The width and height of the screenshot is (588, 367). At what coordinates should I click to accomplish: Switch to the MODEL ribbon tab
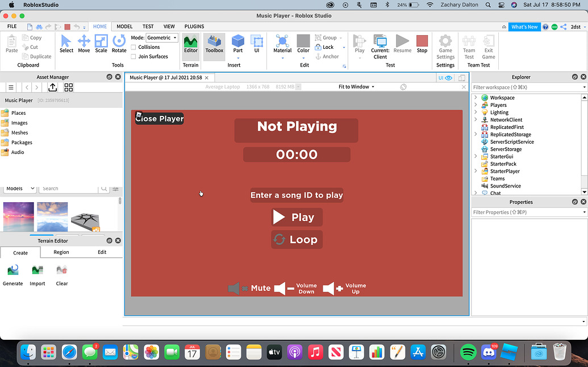pyautogui.click(x=124, y=26)
